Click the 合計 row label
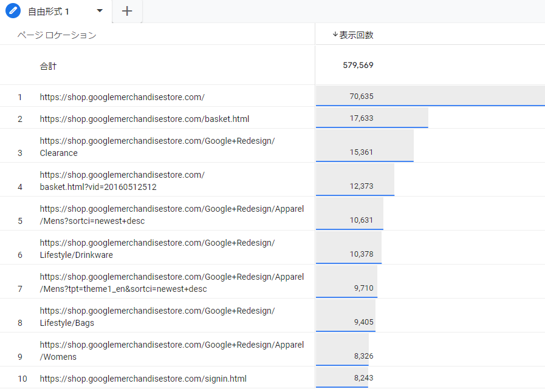Screen dimensions: 545x392 tap(48, 66)
